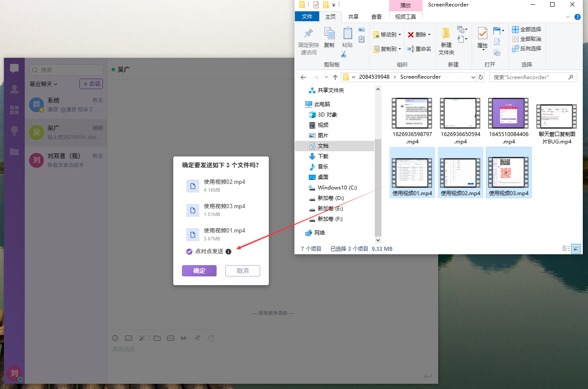Click 反向选择 in ribbon
This screenshot has height=389, width=588.
tap(526, 48)
